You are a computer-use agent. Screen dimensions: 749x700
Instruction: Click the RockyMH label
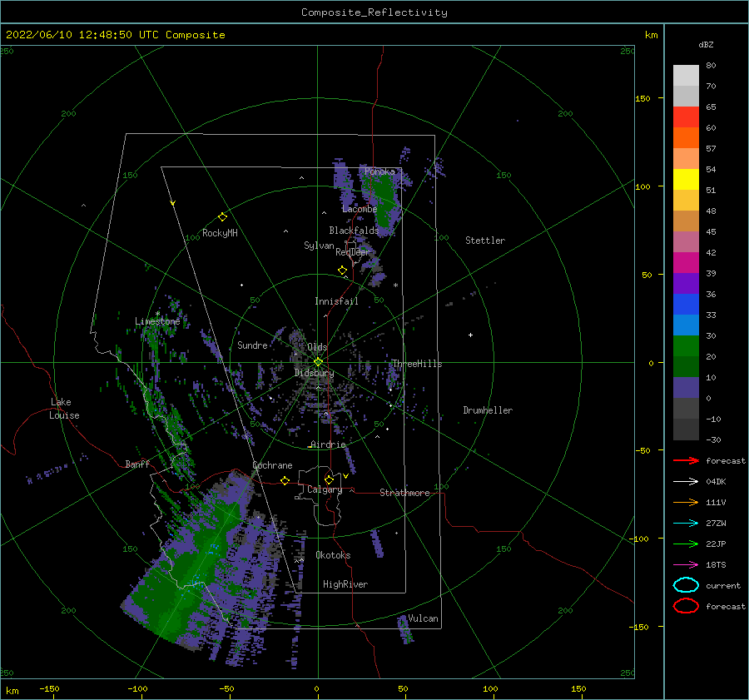220,233
